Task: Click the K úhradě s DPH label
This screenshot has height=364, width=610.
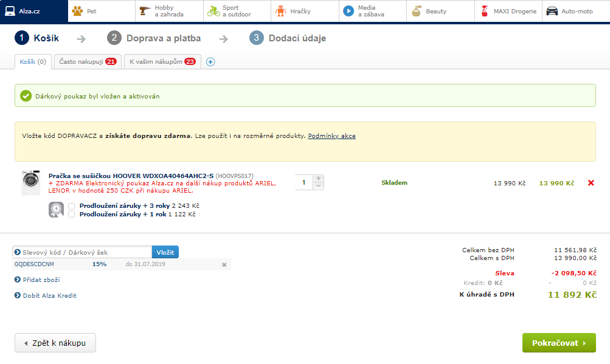Action: click(x=487, y=294)
